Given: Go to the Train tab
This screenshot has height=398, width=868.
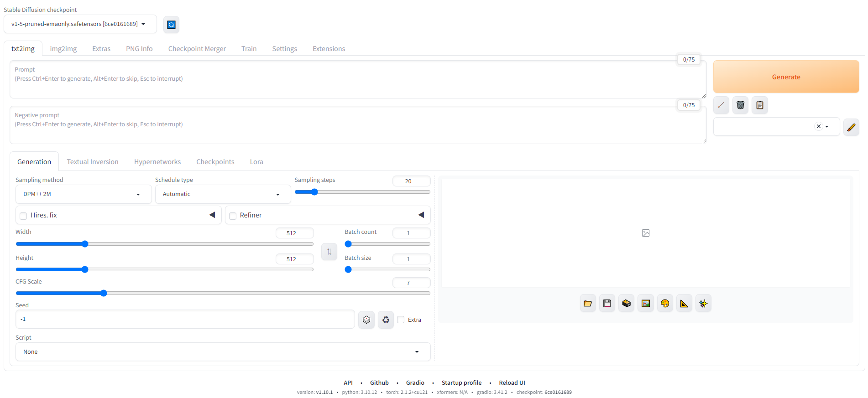Looking at the screenshot, I should coord(249,49).
